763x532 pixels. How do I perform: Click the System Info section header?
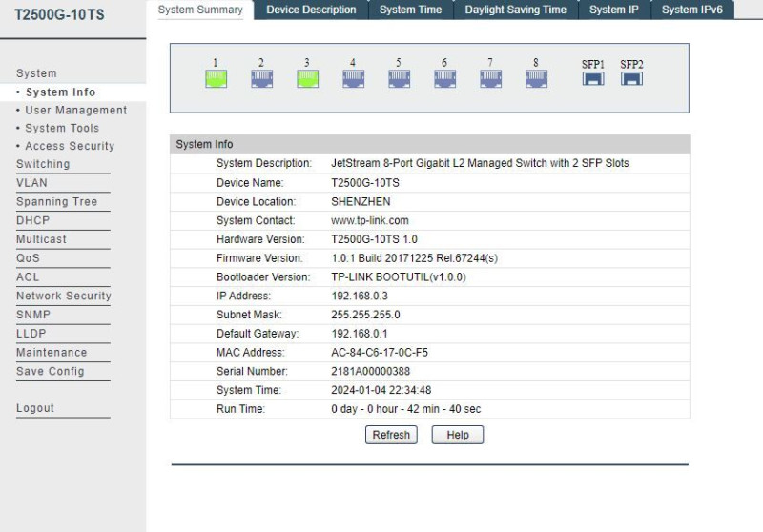tap(430, 144)
